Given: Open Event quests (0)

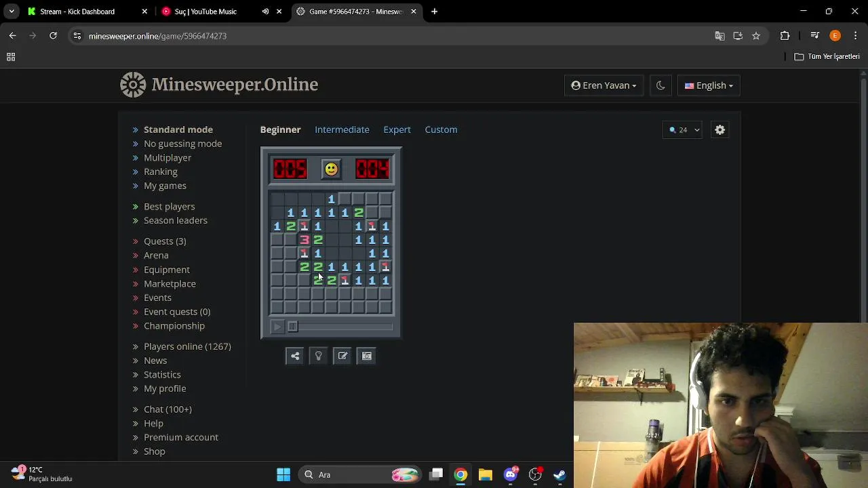Looking at the screenshot, I should point(177,312).
